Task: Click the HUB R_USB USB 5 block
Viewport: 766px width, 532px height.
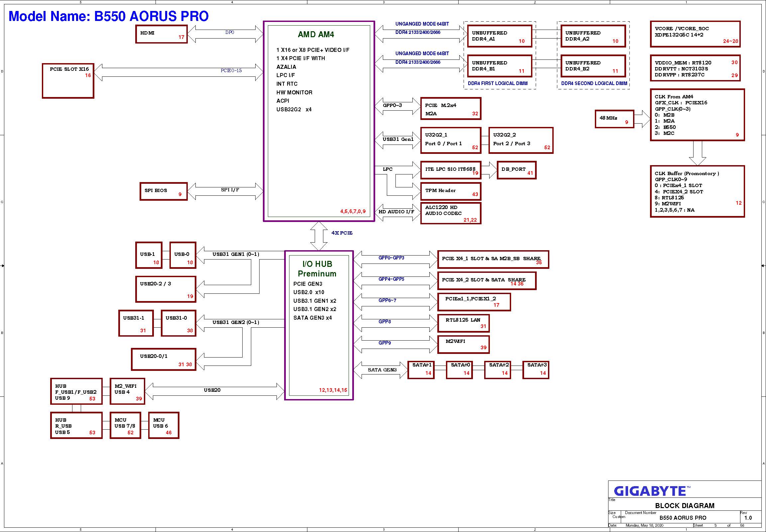Action: coord(76,426)
